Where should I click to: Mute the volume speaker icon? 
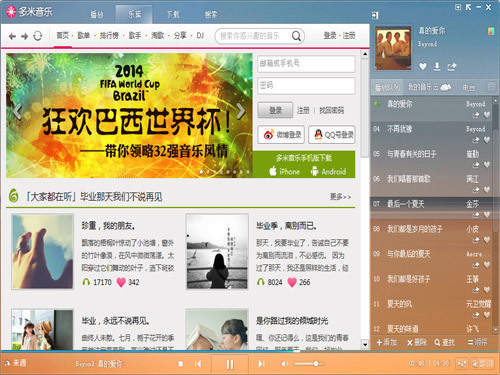tap(284, 364)
